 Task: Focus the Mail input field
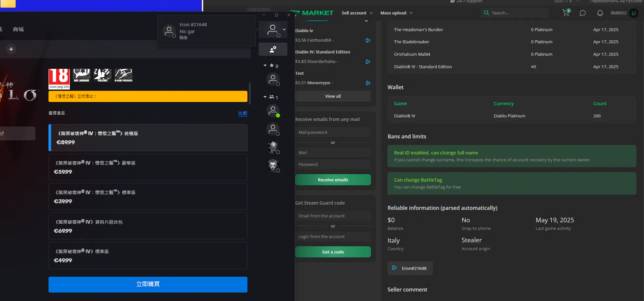pyautogui.click(x=333, y=152)
